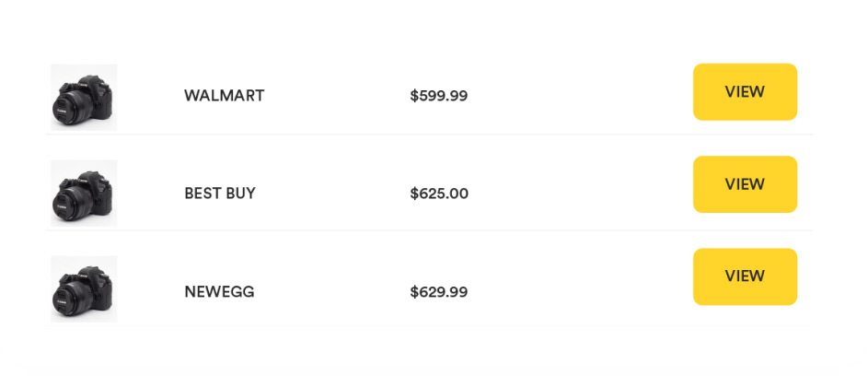868x376 pixels.
Task: Select the WALMART store name
Action: (x=225, y=96)
